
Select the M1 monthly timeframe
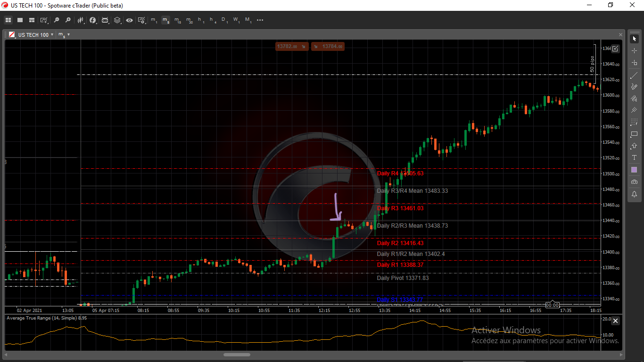click(x=248, y=20)
